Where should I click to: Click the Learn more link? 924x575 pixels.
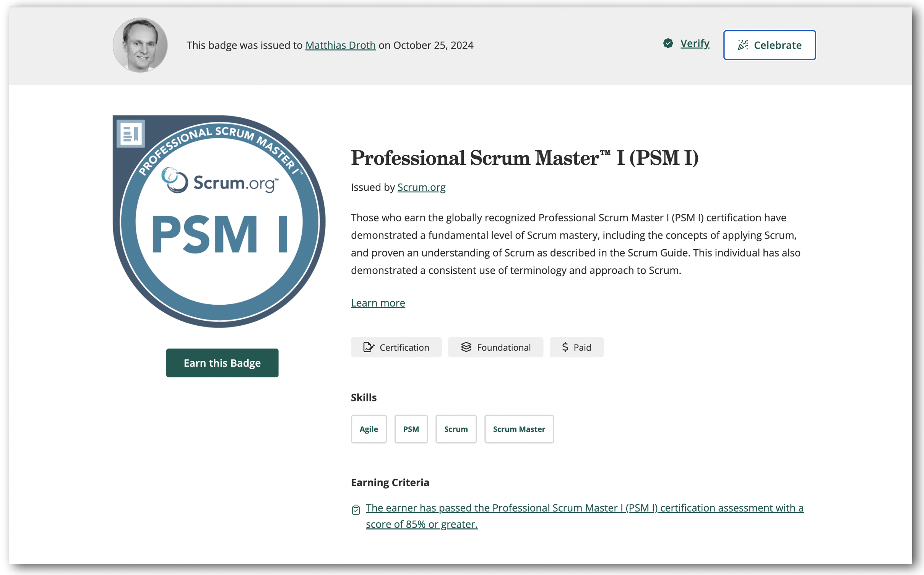(x=378, y=303)
